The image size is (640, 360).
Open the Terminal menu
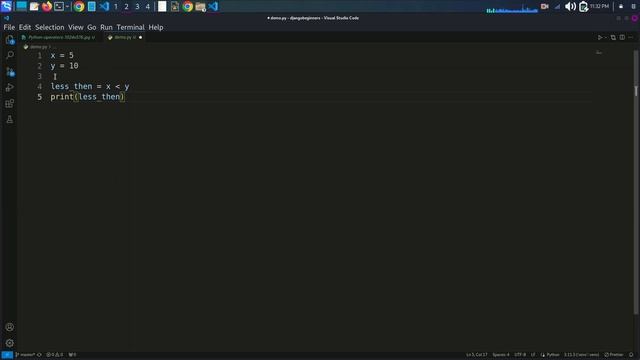pos(131,27)
